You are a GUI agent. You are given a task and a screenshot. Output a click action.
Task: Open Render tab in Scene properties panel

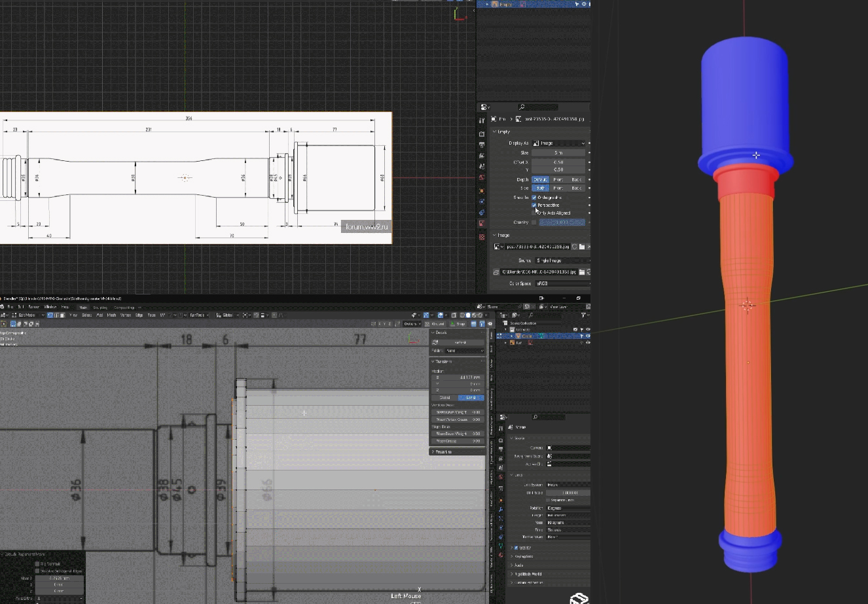(x=501, y=440)
